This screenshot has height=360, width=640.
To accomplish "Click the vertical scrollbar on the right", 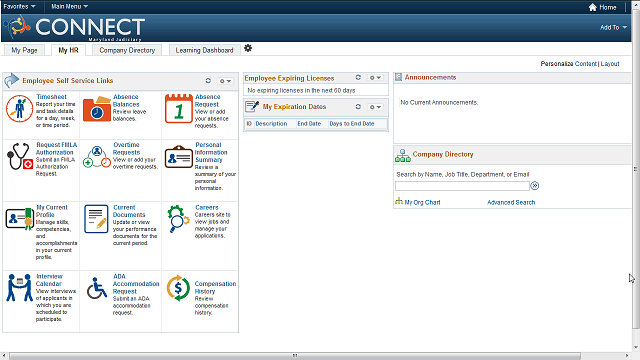I will 636,169.
